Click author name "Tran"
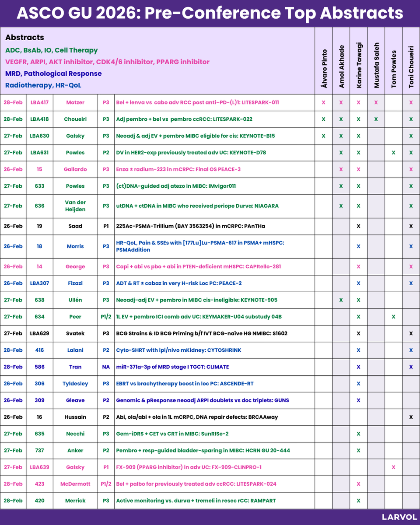The height and width of the screenshot is (525, 420). tap(75, 367)
